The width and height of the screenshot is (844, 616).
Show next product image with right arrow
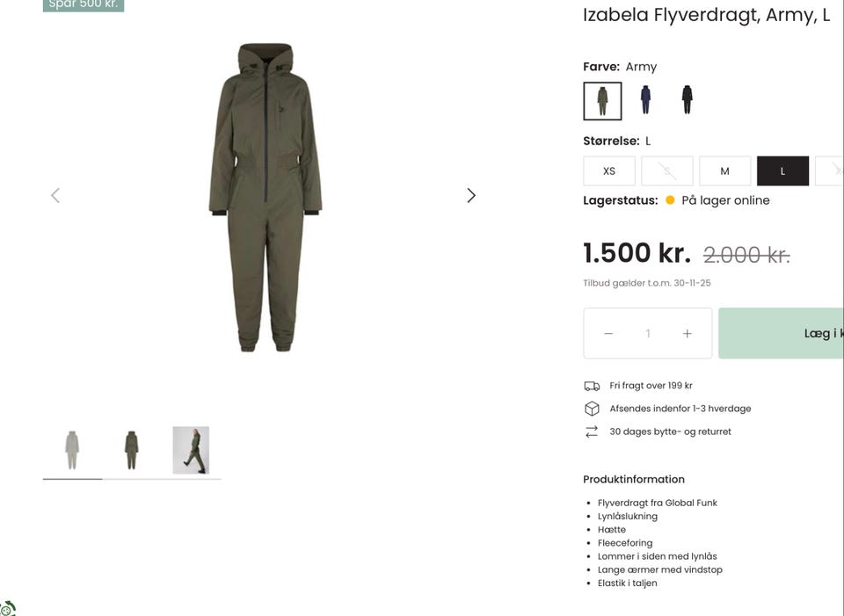(x=471, y=195)
